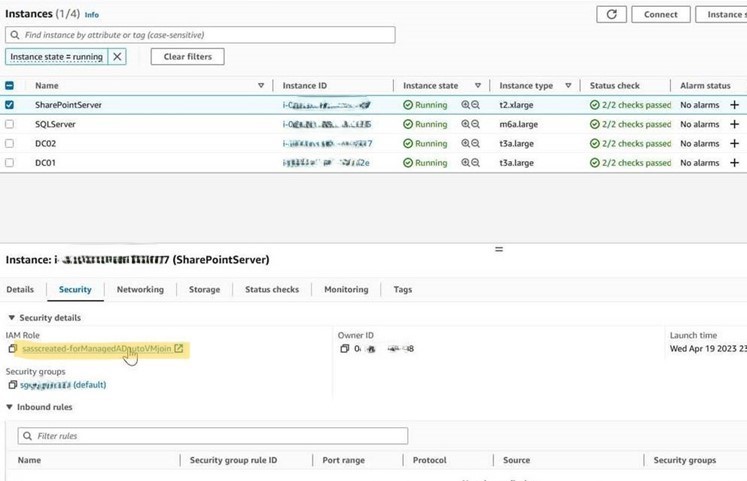Click the Instance state = running filter chip
Screen dimensions: 747x481
pos(57,57)
